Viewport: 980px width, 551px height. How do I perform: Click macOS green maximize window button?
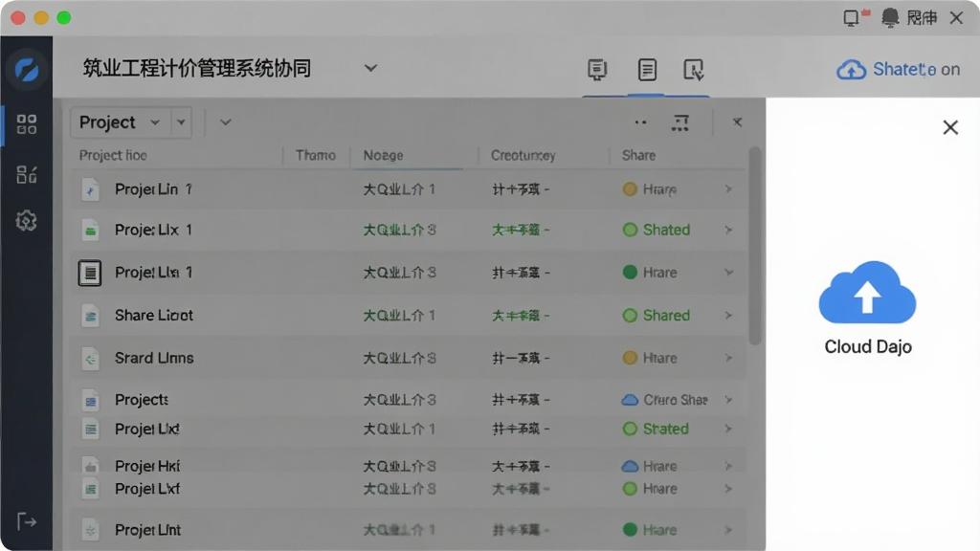coord(64,17)
